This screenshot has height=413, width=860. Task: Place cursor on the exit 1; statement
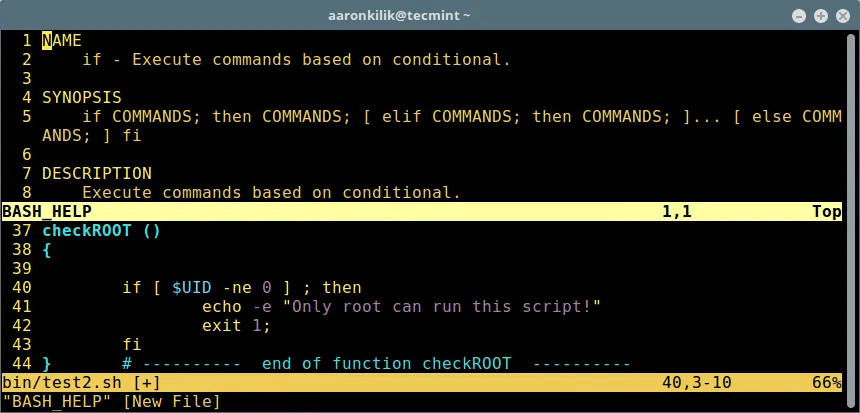[x=236, y=326]
